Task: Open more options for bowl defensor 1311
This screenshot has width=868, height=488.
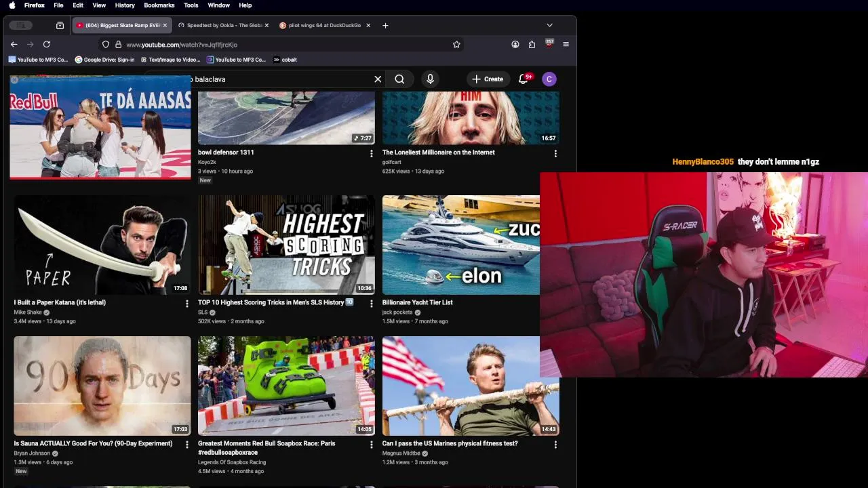Action: [x=371, y=154]
